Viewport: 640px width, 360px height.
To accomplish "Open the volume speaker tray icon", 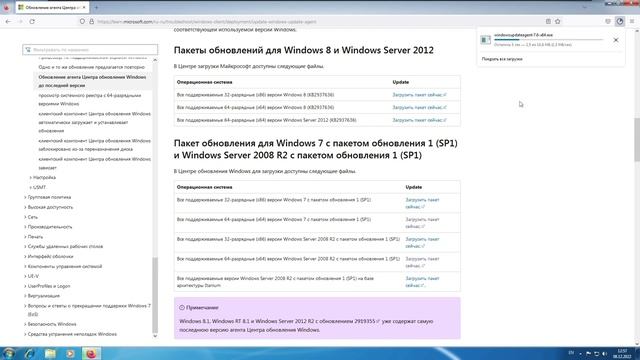I will pos(604,353).
